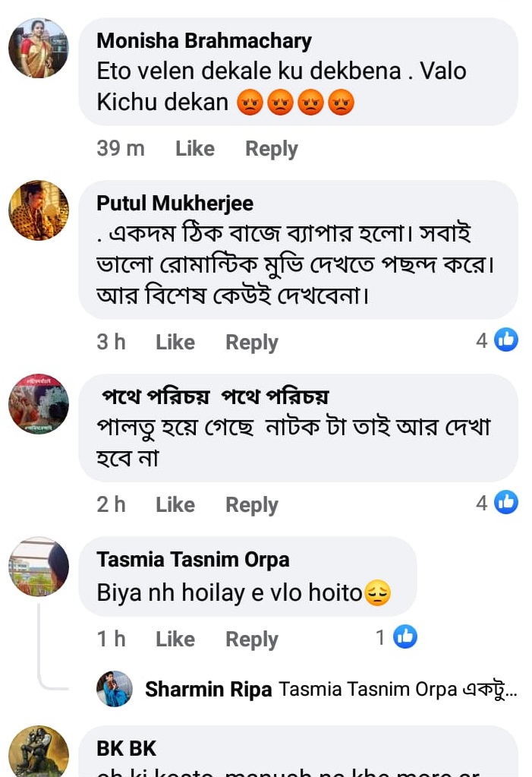The image size is (532, 777).
Task: Like Putul Mukherjee's comment
Action: [175, 343]
